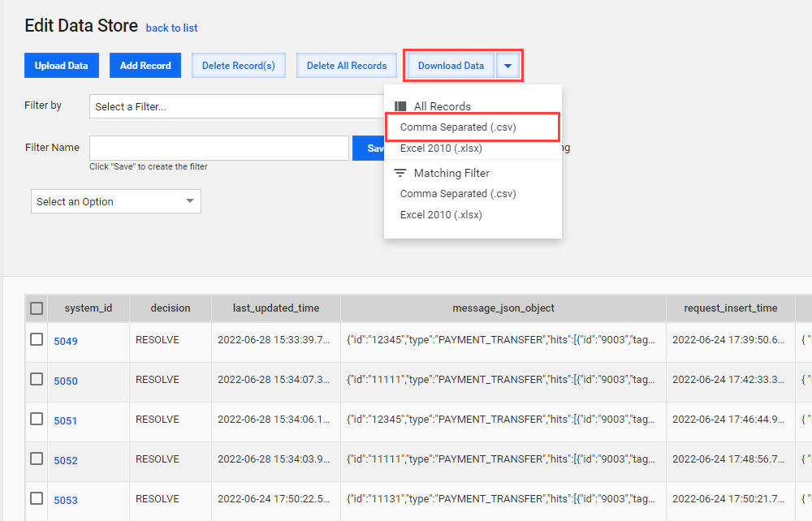Open record 5051 link
The width and height of the screenshot is (812, 521).
coord(66,421)
